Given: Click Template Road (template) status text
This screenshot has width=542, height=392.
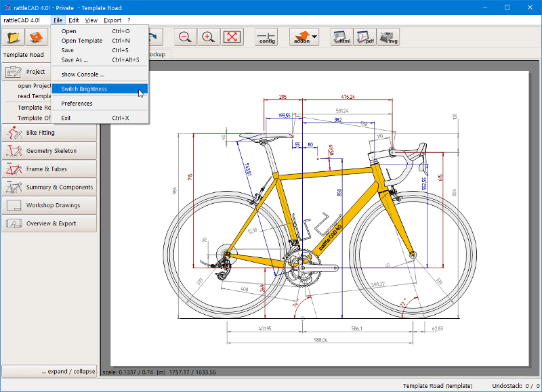Looking at the screenshot, I should pos(438,386).
